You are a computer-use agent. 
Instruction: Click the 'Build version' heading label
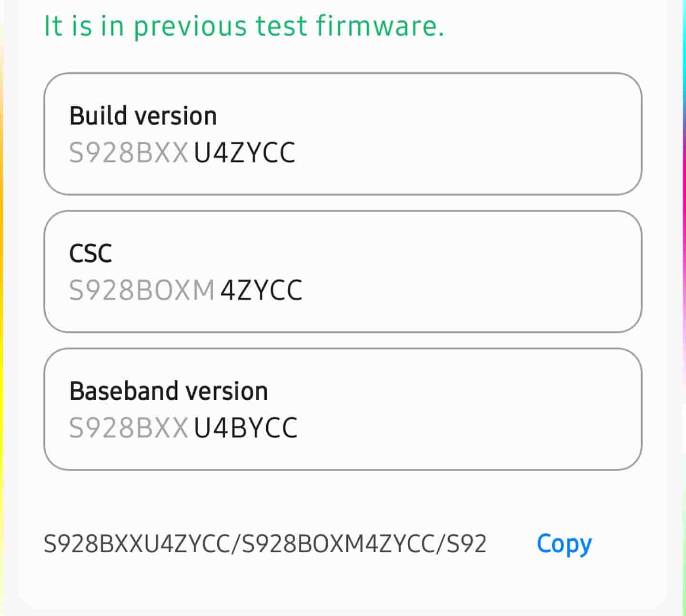tap(143, 116)
